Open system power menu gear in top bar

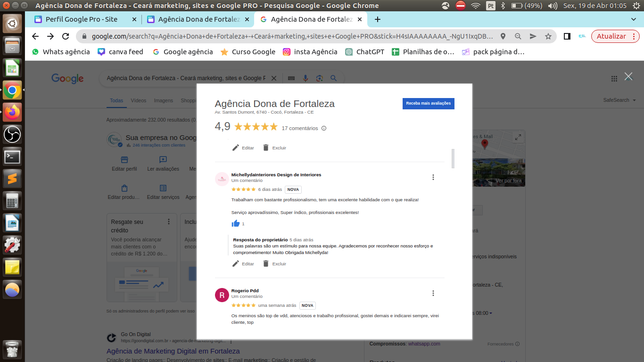tap(636, 6)
